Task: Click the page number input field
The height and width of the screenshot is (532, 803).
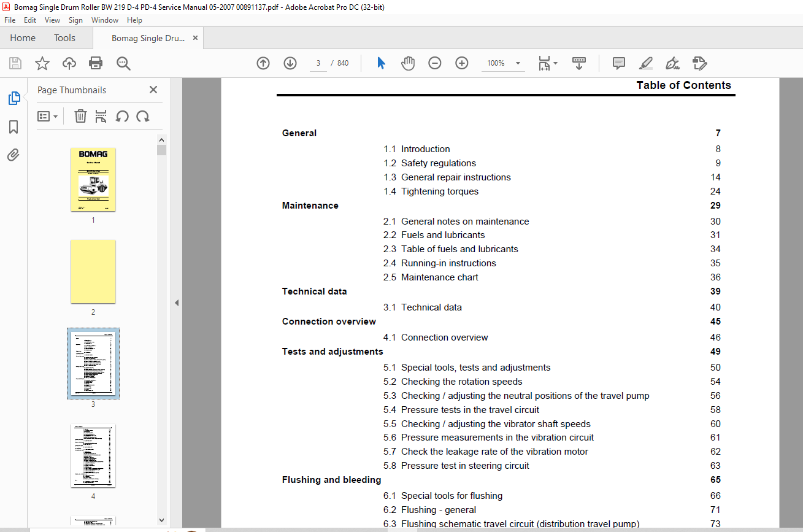Action: pyautogui.click(x=318, y=63)
